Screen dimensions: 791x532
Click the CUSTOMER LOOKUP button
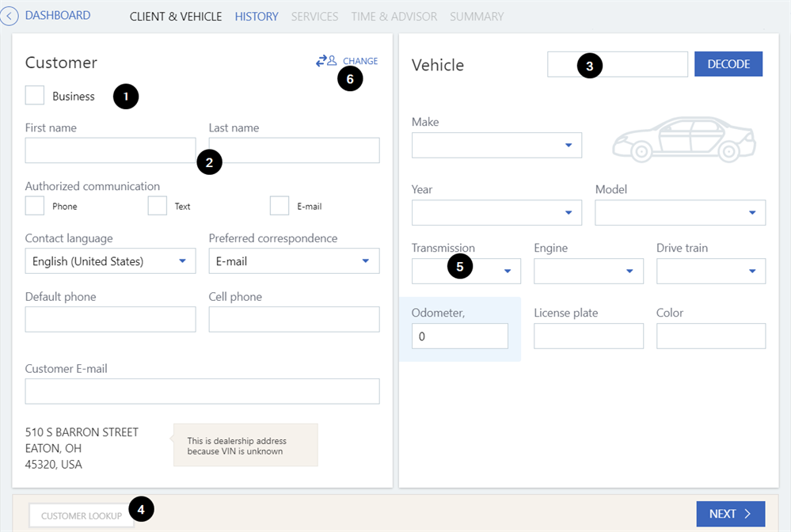click(x=82, y=516)
